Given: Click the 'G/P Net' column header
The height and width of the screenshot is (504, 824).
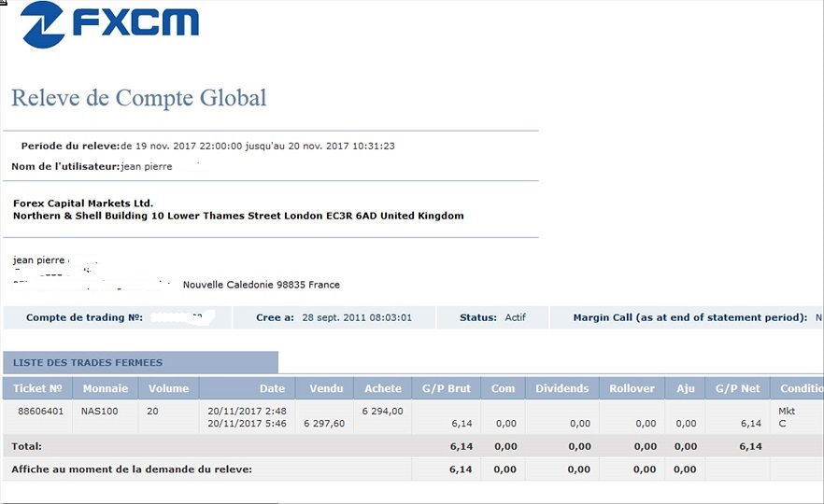Looking at the screenshot, I should [x=738, y=388].
